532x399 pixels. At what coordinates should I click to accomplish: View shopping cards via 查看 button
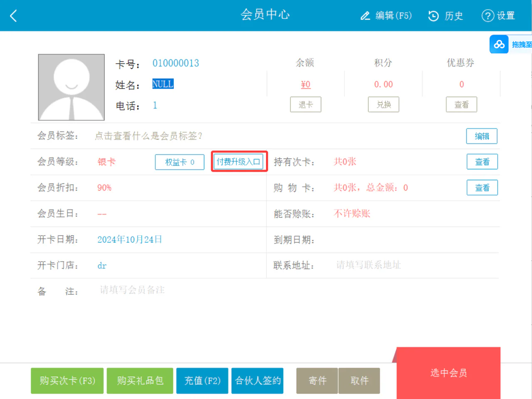coord(482,188)
